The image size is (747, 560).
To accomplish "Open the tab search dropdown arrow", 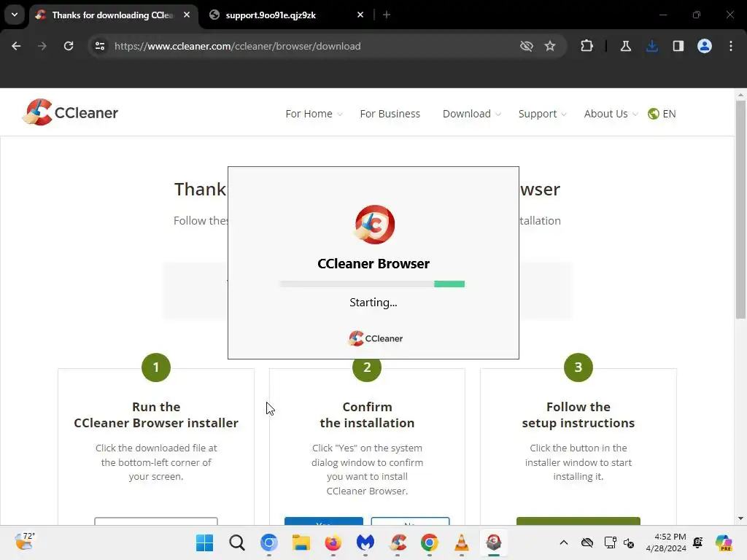I will (15, 15).
